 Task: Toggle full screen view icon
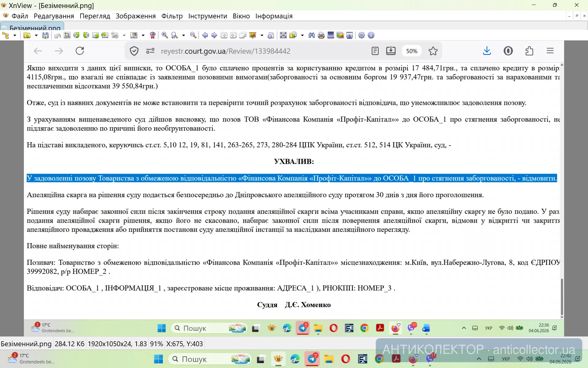pyautogui.click(x=283, y=35)
